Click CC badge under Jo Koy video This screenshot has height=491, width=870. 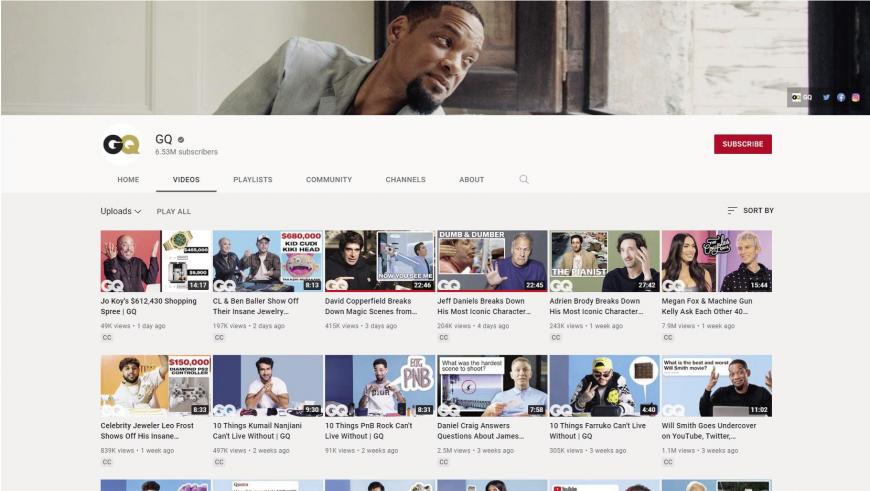107,337
